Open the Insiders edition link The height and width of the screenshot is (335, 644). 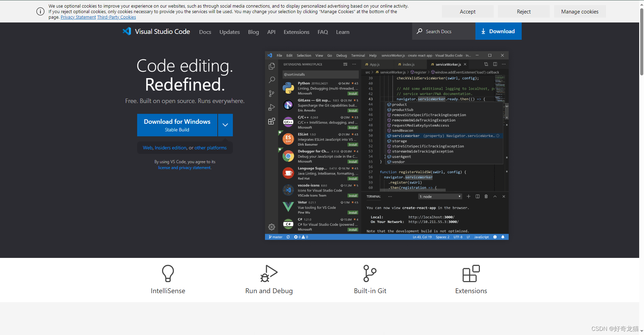click(x=171, y=148)
